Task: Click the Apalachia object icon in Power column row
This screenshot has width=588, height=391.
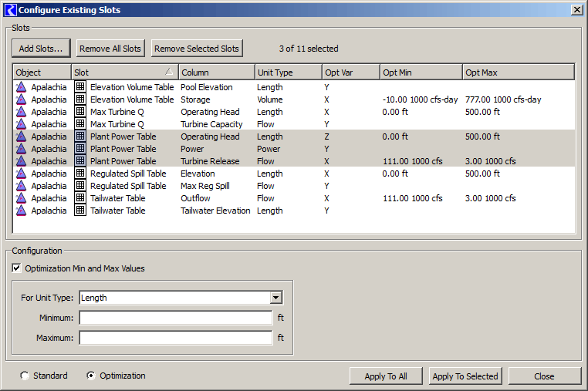Action: click(21, 149)
